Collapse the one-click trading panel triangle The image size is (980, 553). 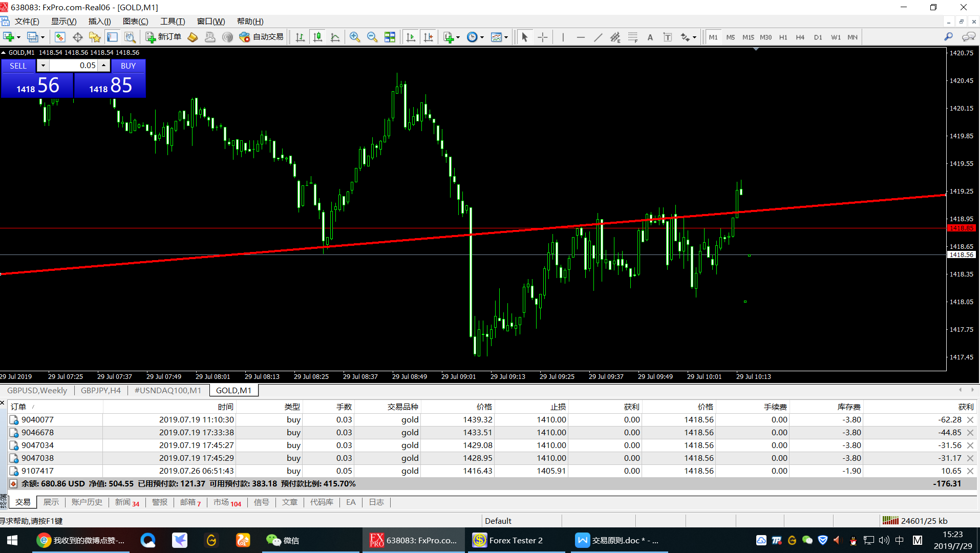click(x=4, y=53)
